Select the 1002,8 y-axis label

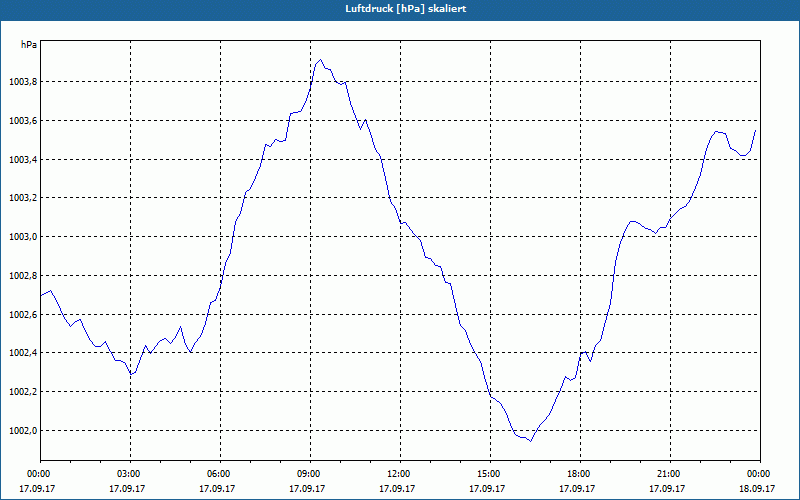coord(23,276)
